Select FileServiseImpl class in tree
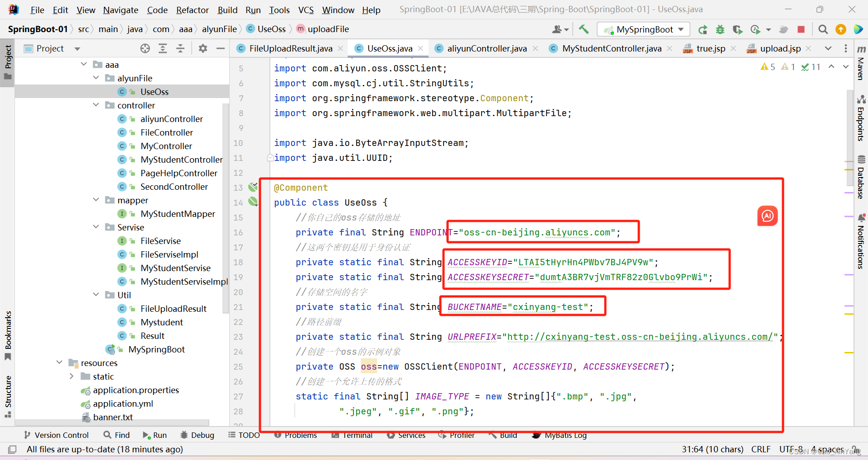Screen dimensions: 868x460 (170, 254)
